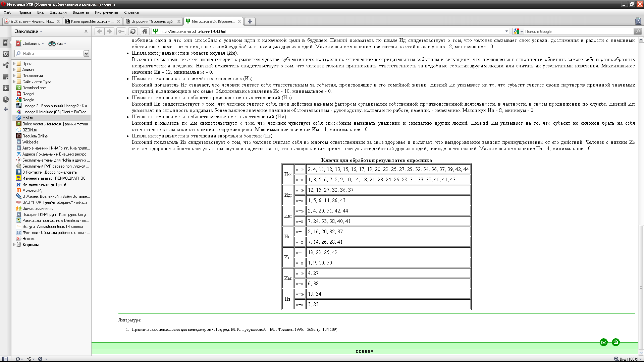Click the page vertical scrollbar thumb

pos(641,288)
